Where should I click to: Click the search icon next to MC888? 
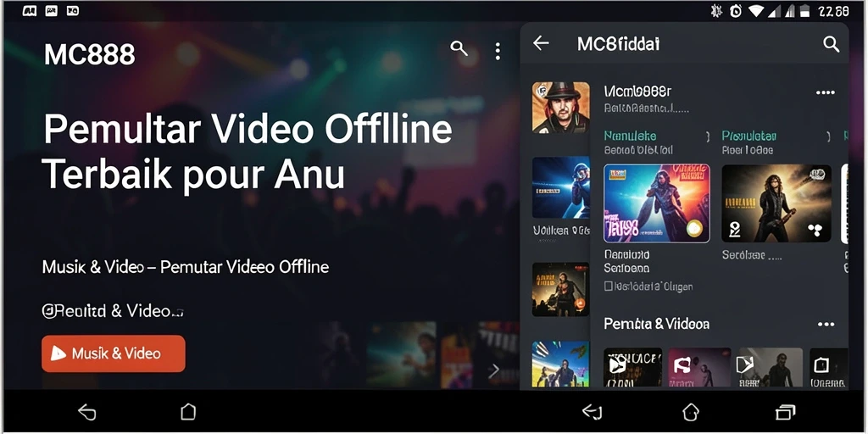pos(459,48)
